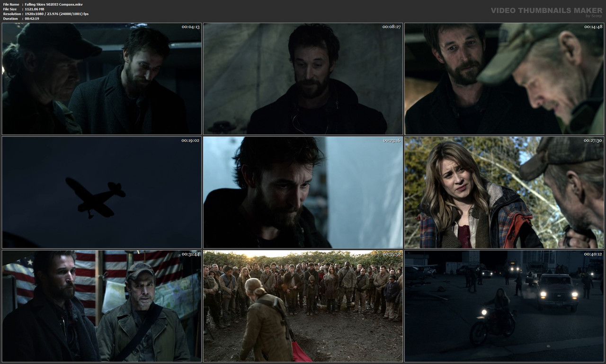Open the American flag thumbnail at 00:31:44
Screen dimensions: 606x364
point(102,306)
